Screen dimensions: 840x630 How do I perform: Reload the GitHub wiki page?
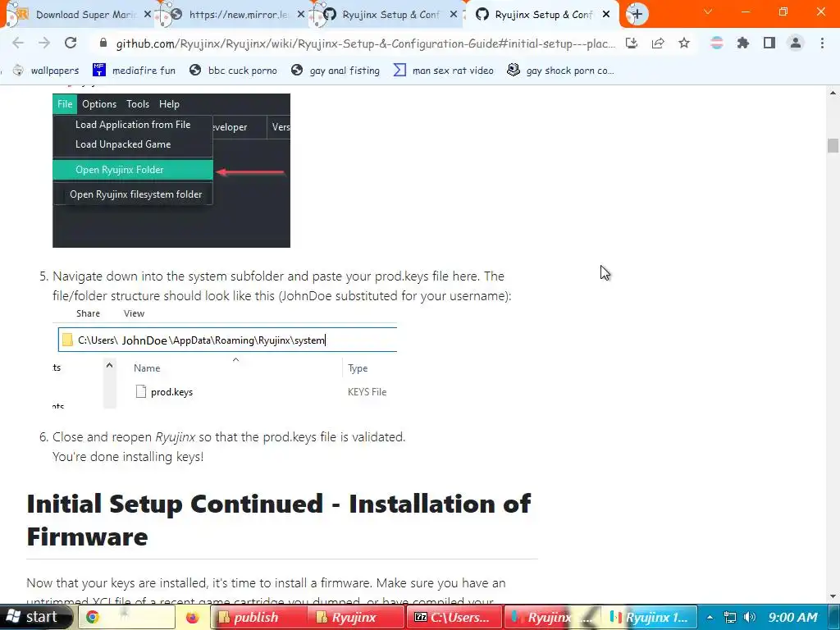tap(71, 43)
